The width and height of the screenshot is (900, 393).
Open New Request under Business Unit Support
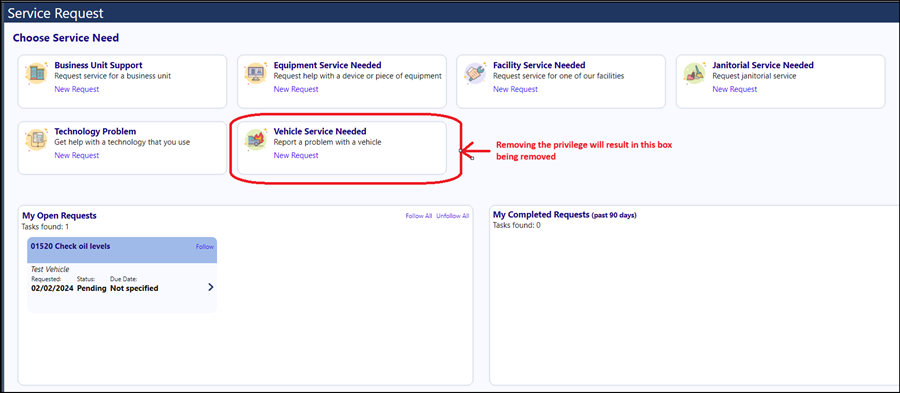(76, 89)
